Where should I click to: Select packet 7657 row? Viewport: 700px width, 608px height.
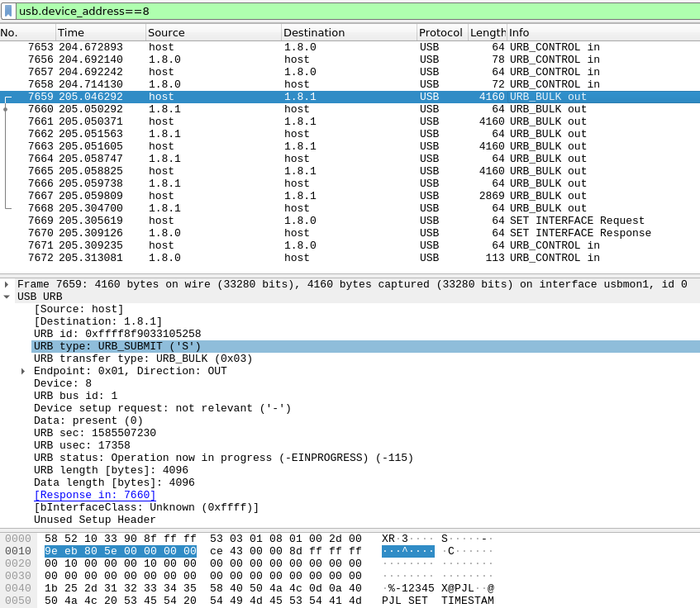pos(350,72)
